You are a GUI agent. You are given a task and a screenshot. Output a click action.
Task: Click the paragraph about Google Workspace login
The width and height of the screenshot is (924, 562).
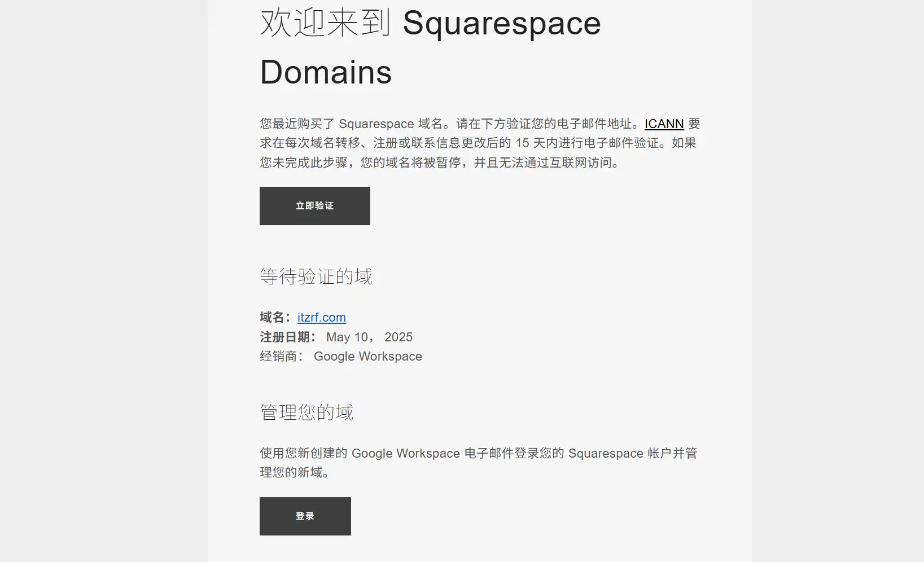[479, 463]
